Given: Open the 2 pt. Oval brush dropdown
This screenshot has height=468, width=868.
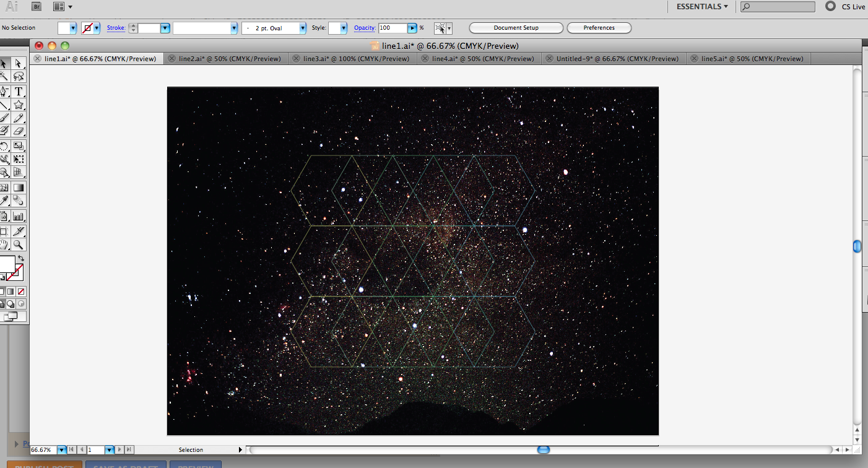Looking at the screenshot, I should coord(303,28).
